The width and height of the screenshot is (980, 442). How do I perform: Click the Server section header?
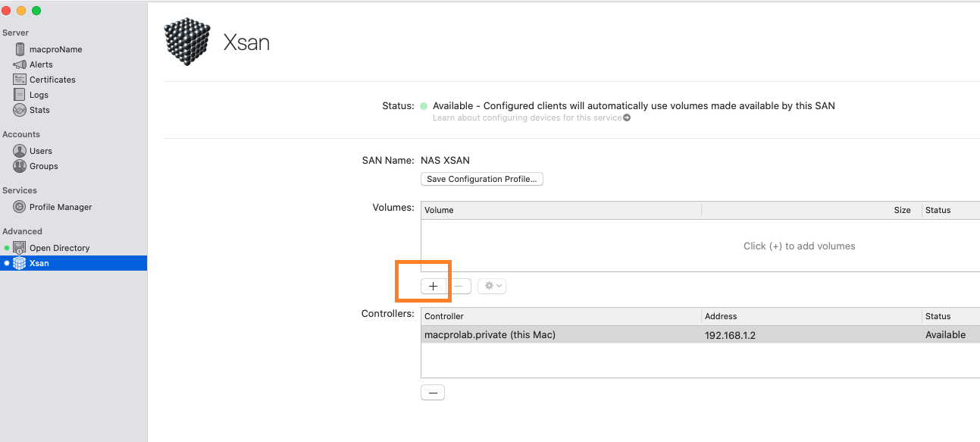(x=15, y=33)
